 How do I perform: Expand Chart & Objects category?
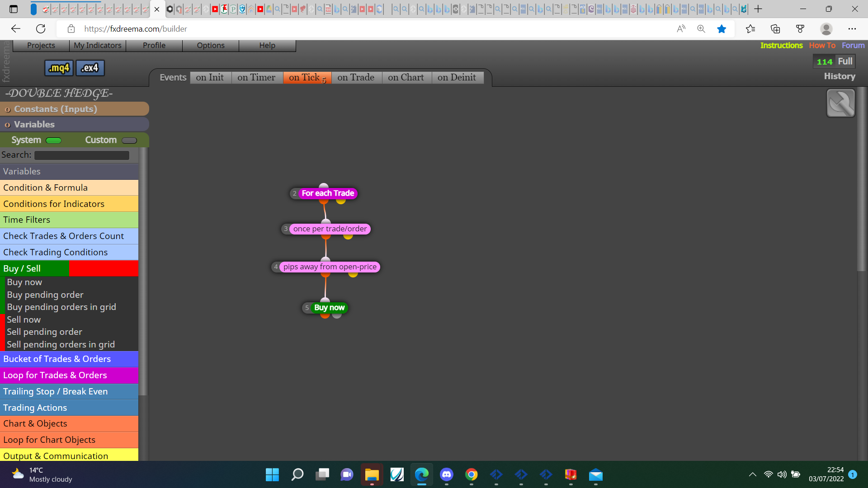(x=69, y=423)
